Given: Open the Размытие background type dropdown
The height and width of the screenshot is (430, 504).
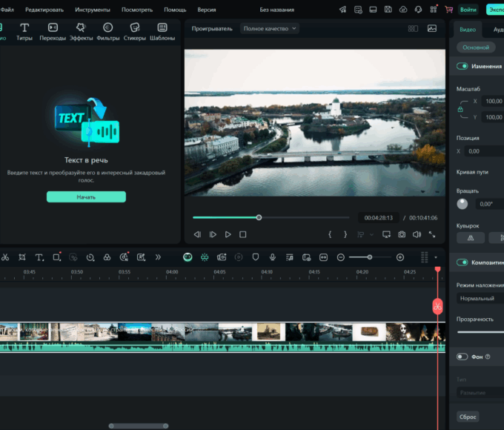Looking at the screenshot, I should (x=480, y=393).
